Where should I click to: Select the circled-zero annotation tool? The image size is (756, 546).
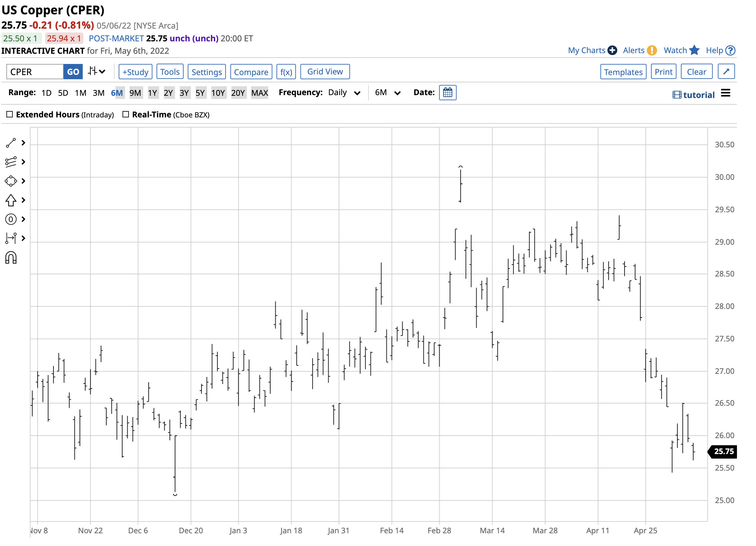click(x=11, y=219)
